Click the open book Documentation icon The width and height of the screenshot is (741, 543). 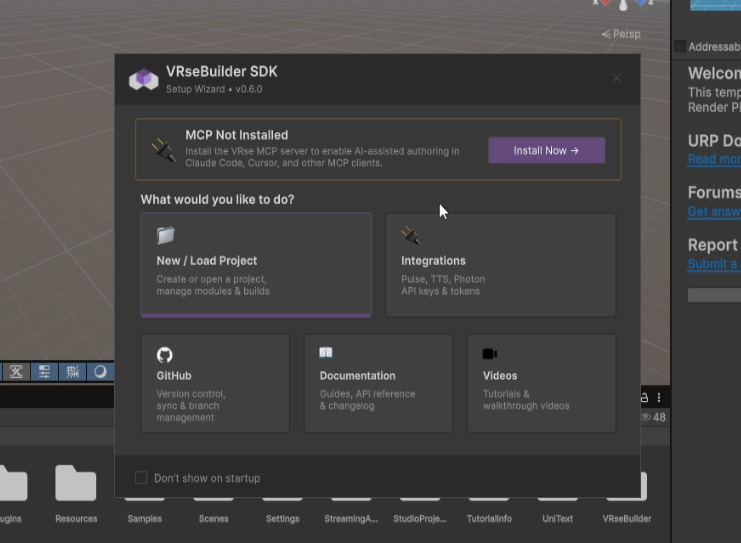point(326,353)
